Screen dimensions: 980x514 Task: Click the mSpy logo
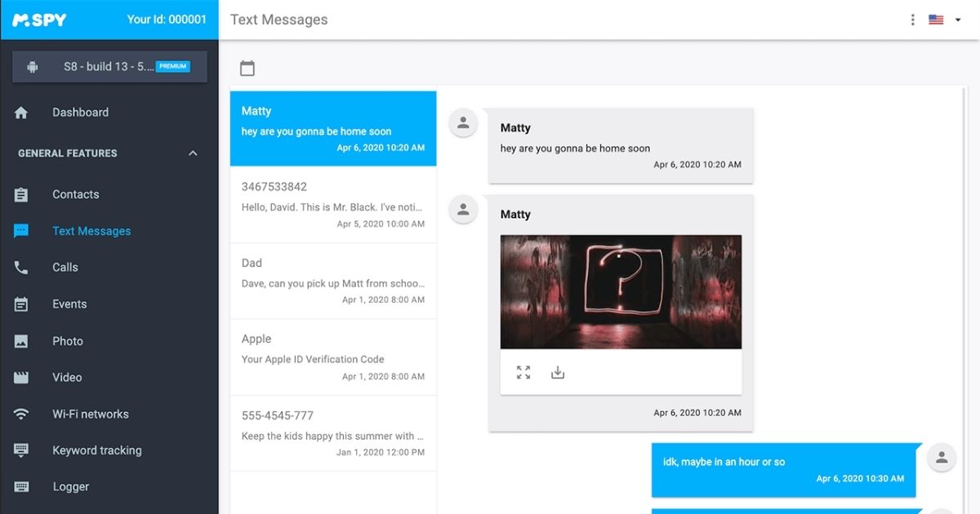click(39, 20)
